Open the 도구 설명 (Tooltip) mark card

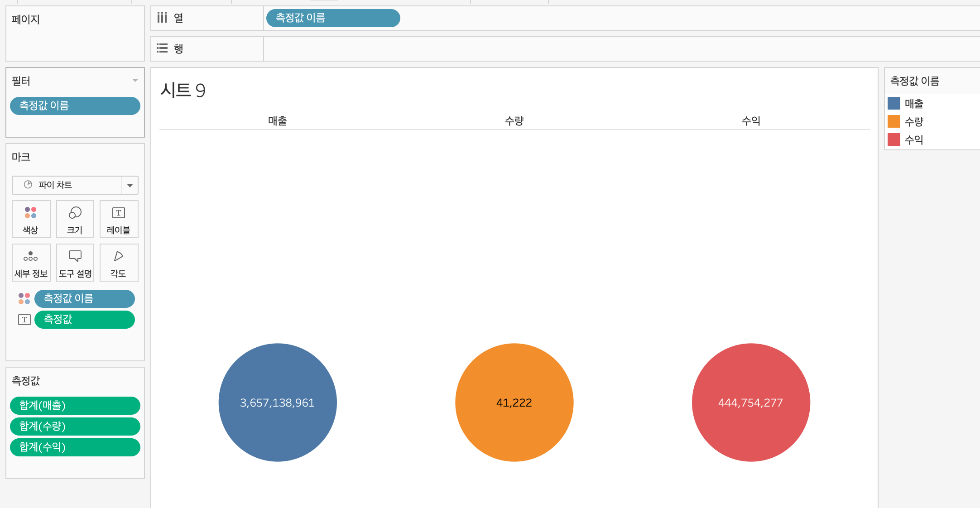pyautogui.click(x=75, y=263)
